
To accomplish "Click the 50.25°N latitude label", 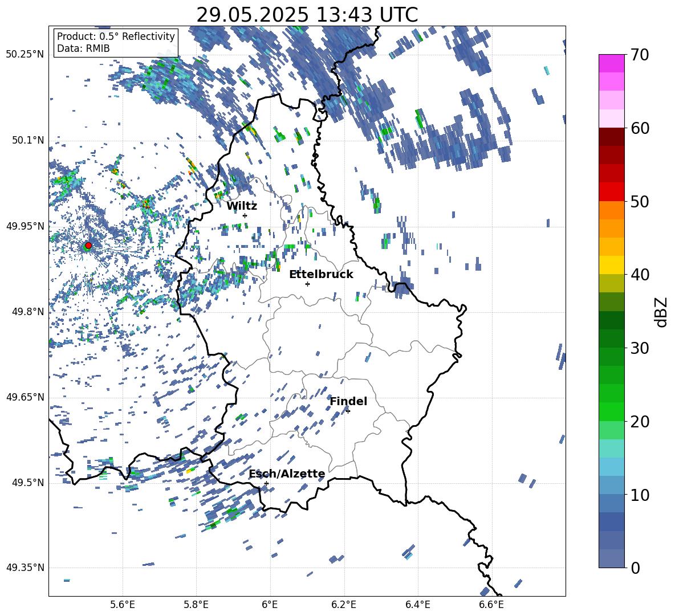I will [25, 55].
